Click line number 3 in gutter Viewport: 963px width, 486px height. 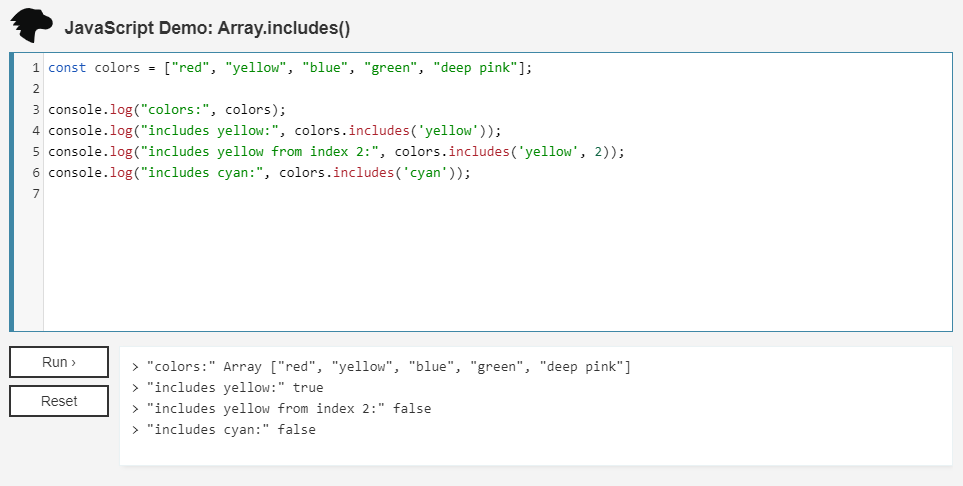(x=35, y=110)
